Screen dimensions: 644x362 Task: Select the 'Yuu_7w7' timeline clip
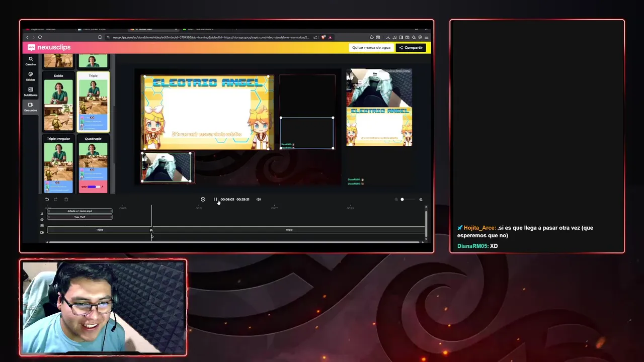[79, 217]
